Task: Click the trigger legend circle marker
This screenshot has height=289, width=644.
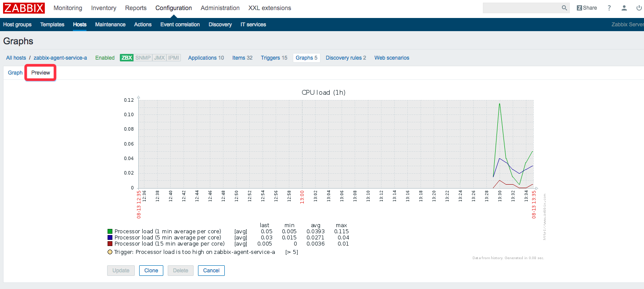Action: click(x=110, y=252)
